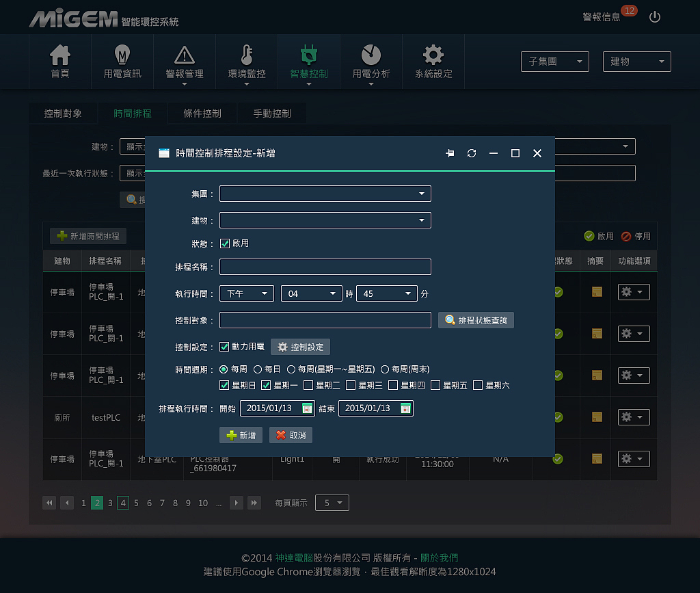Go to the 環境監控 environment monitoring page
This screenshot has width=700, height=593.
click(x=247, y=62)
